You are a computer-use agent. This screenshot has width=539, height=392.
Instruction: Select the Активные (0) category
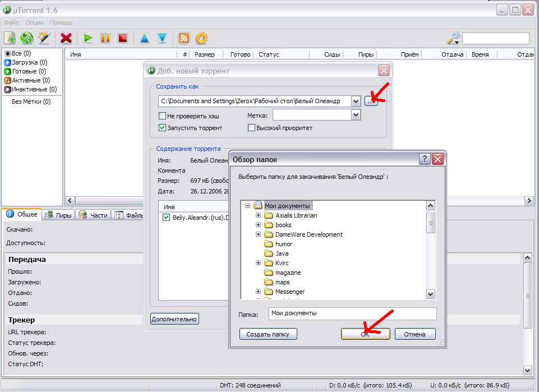click(27, 80)
